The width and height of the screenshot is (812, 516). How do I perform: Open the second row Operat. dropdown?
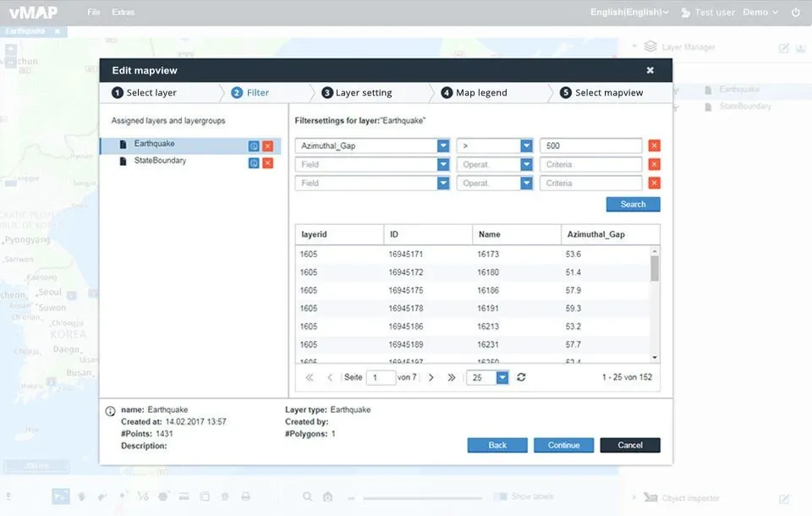[x=526, y=164]
